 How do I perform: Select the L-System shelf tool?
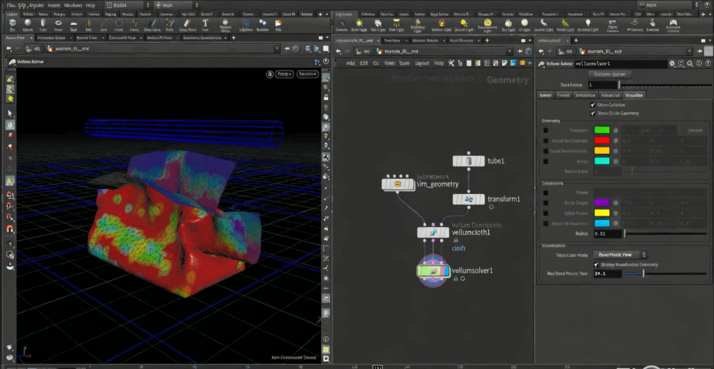[247, 25]
